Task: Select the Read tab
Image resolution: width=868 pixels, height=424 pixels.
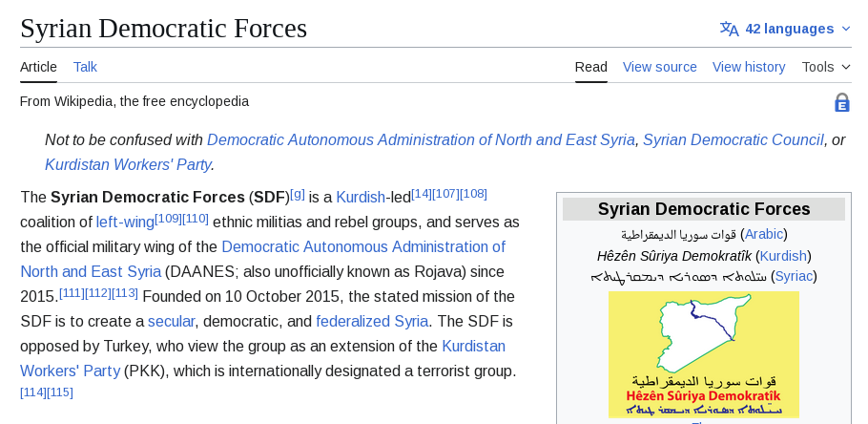Action: tap(590, 67)
